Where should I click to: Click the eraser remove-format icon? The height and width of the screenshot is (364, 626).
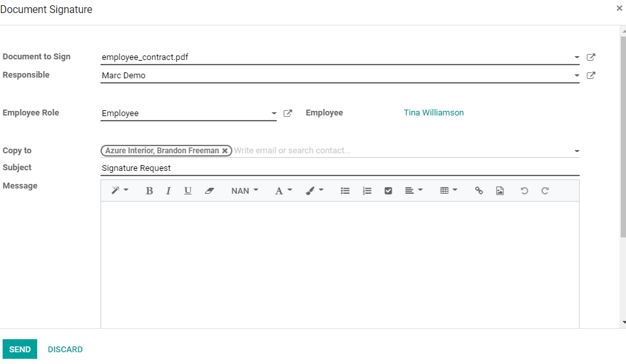click(210, 191)
